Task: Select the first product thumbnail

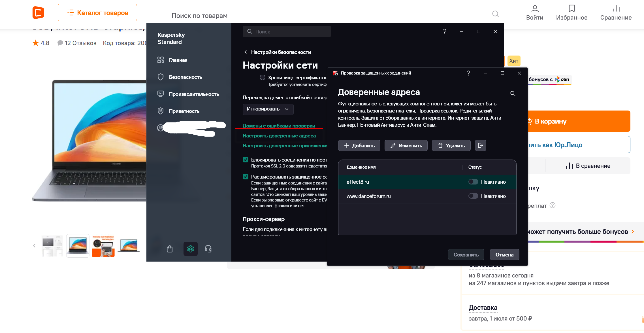Action: pyautogui.click(x=52, y=246)
